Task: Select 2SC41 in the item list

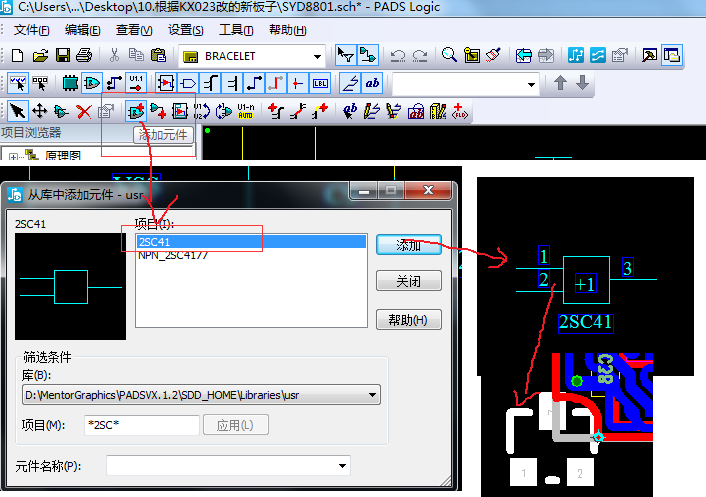Action: tap(251, 242)
